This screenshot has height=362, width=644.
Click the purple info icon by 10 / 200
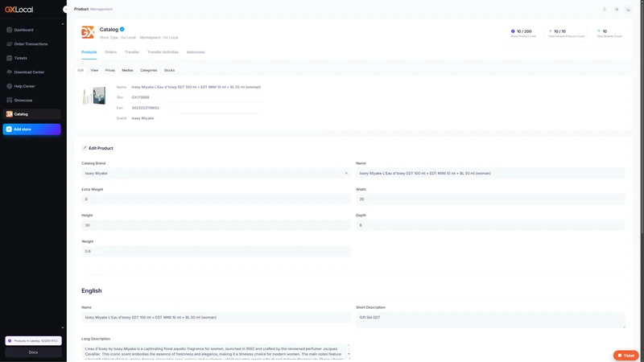point(513,31)
